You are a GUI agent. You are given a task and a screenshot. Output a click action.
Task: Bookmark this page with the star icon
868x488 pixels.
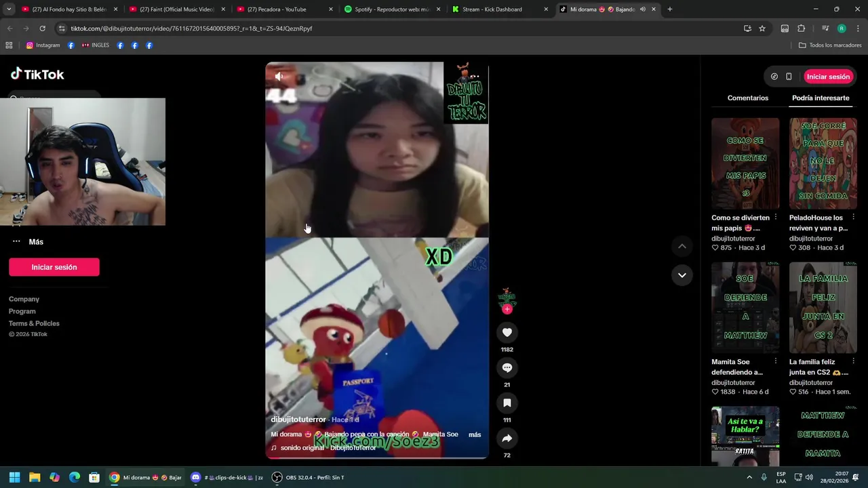[762, 28]
